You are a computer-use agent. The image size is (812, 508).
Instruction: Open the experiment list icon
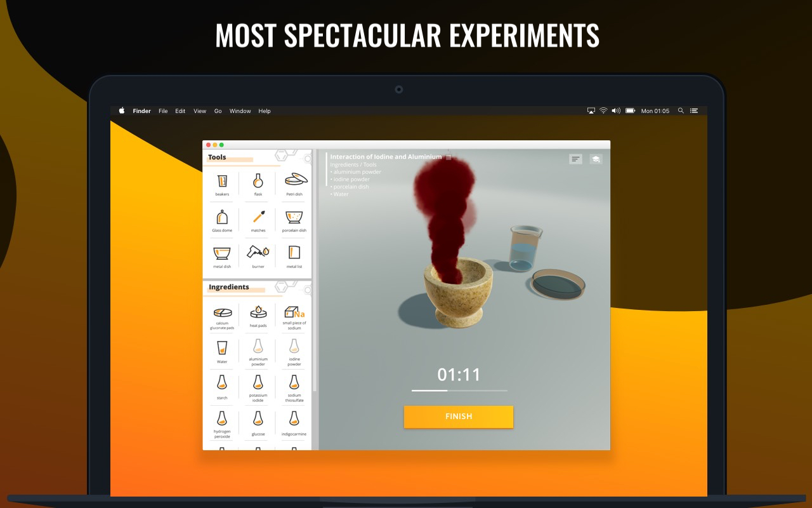pyautogui.click(x=575, y=159)
